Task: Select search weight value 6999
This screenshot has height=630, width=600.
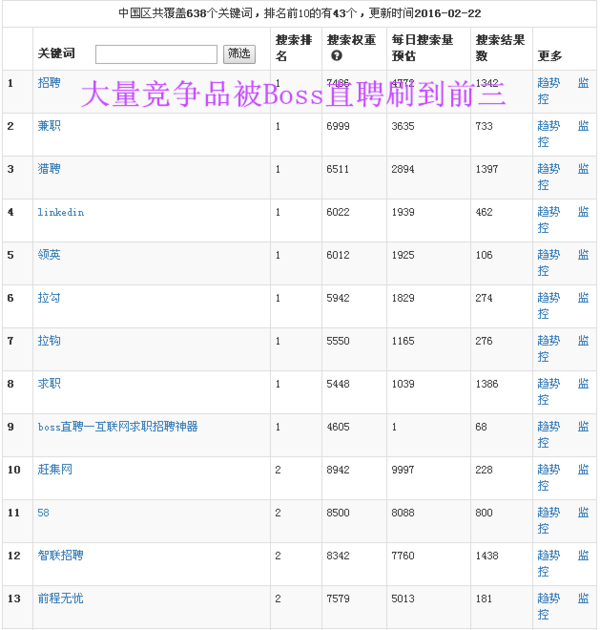Action: click(338, 126)
